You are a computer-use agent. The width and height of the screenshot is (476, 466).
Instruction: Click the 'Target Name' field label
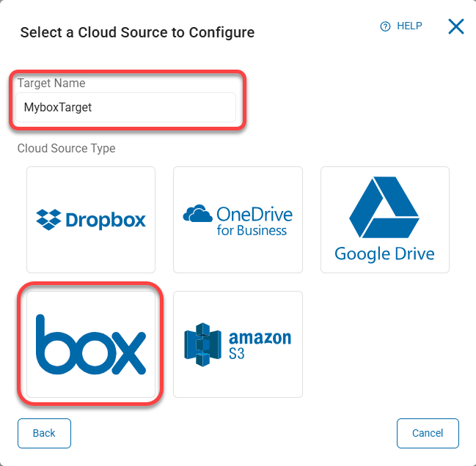pos(51,83)
